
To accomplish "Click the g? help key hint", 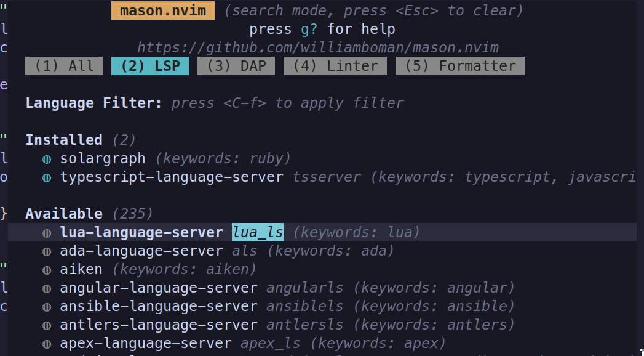I will click(x=309, y=29).
